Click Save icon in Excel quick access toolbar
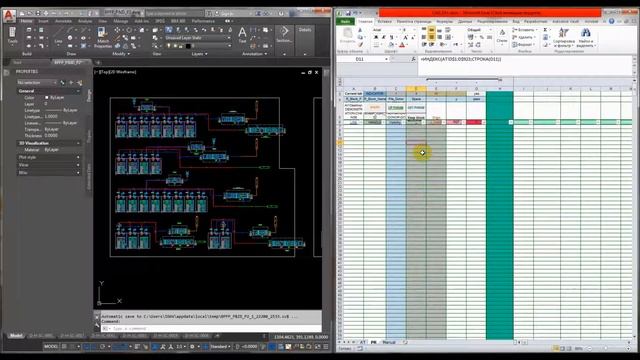This screenshot has height=360, width=640. pyautogui.click(x=348, y=13)
